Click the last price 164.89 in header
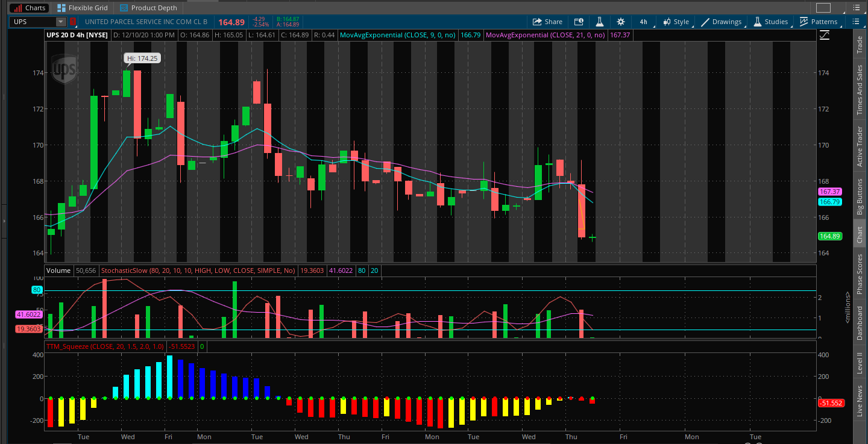Screen dimensions: 868x444 click(x=231, y=22)
